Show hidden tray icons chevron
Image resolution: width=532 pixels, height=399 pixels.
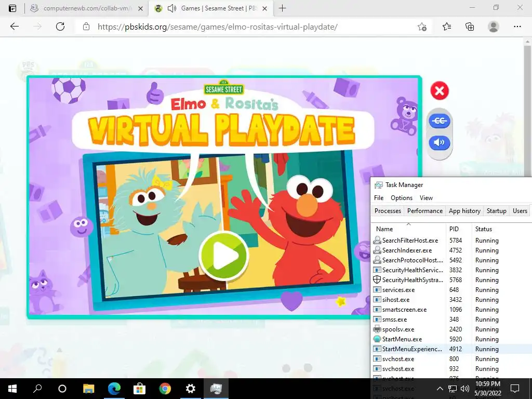point(440,389)
